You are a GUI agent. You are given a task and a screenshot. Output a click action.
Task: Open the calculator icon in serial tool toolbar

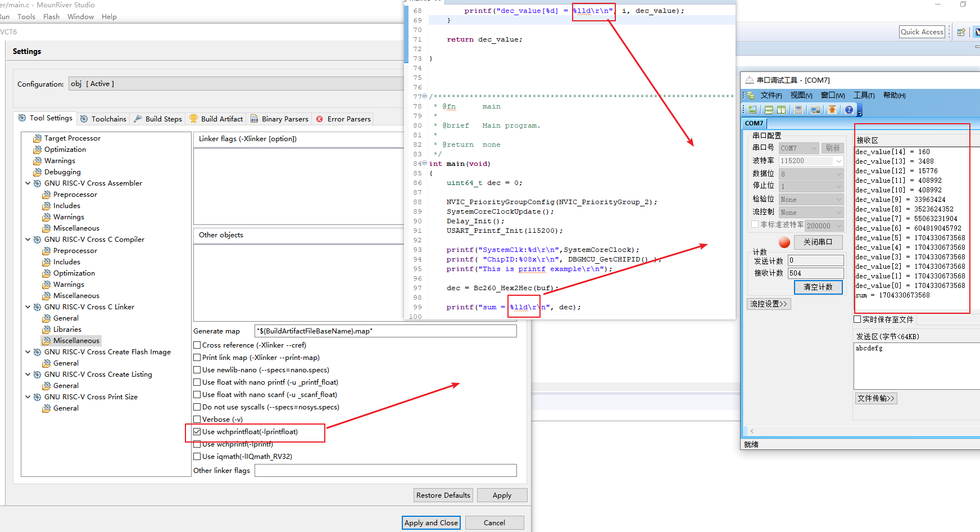(x=798, y=110)
